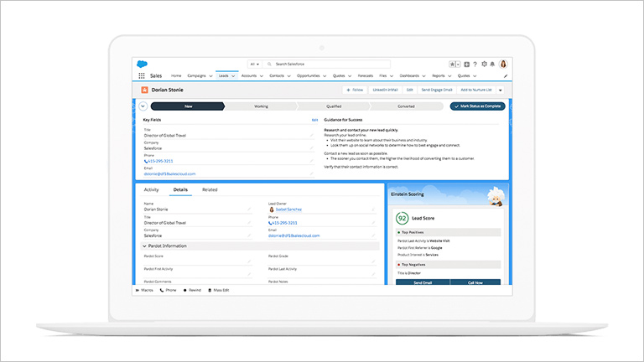644x362 pixels.
Task: Collapse the path details chevron
Action: tap(143, 106)
